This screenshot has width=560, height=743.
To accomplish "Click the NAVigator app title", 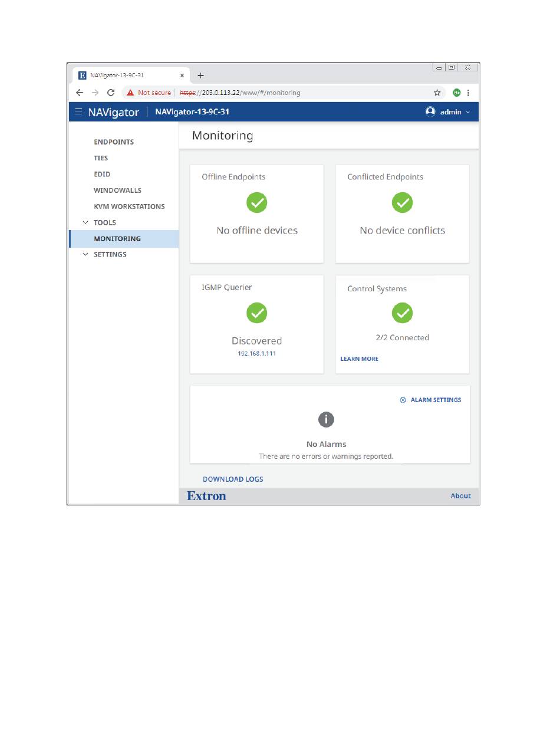I will point(114,112).
